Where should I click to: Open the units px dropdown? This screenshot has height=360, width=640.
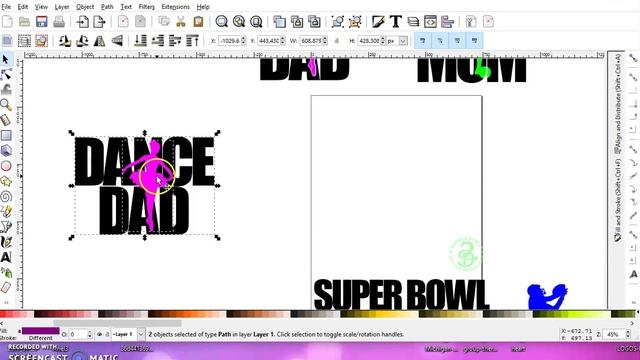(x=403, y=41)
